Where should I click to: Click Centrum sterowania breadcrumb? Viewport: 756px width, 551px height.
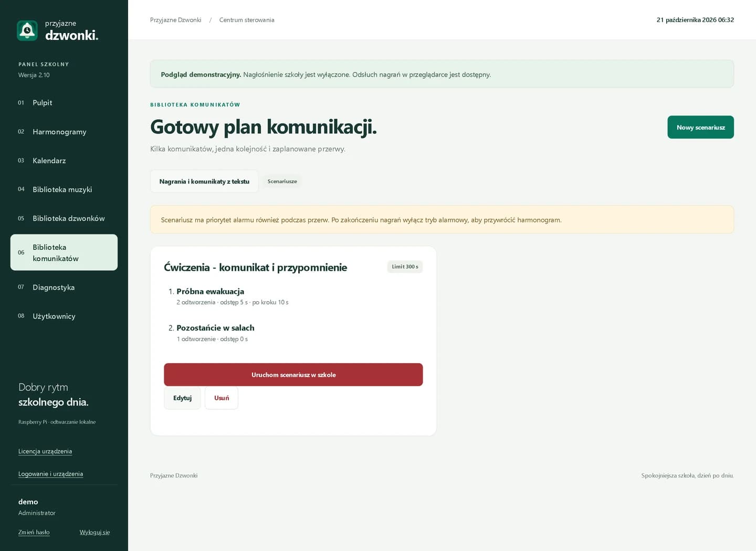247,20
